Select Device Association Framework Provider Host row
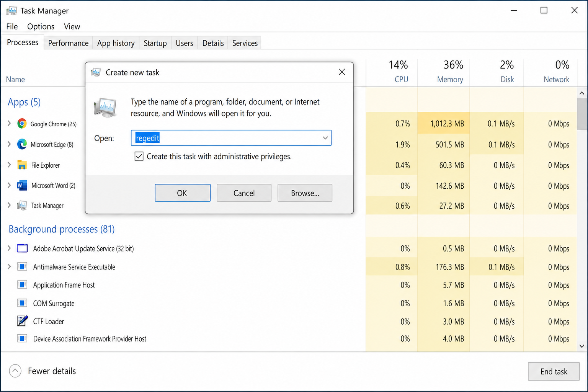Screen dimensions: 588x392 (90, 339)
